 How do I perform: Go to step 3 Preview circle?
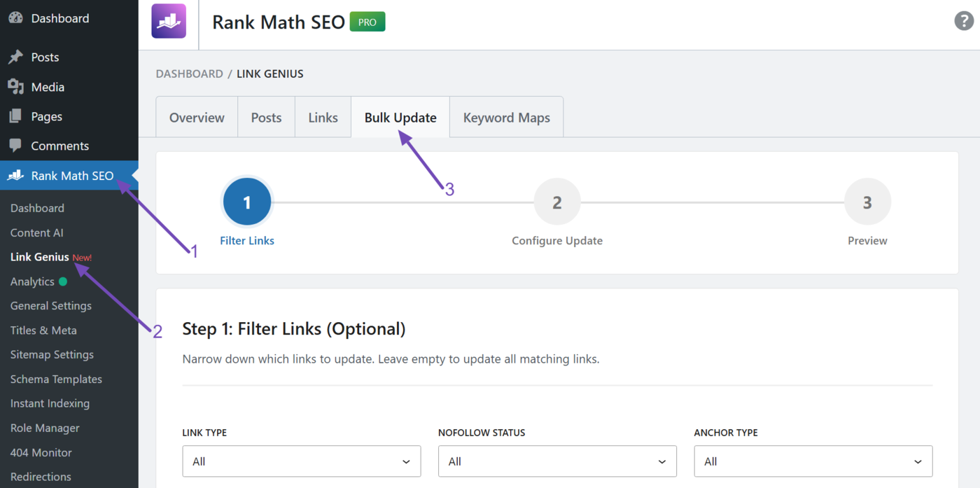coord(867,202)
